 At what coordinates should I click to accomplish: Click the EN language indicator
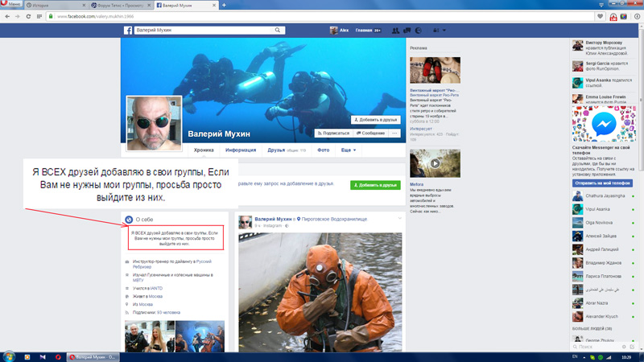click(575, 357)
